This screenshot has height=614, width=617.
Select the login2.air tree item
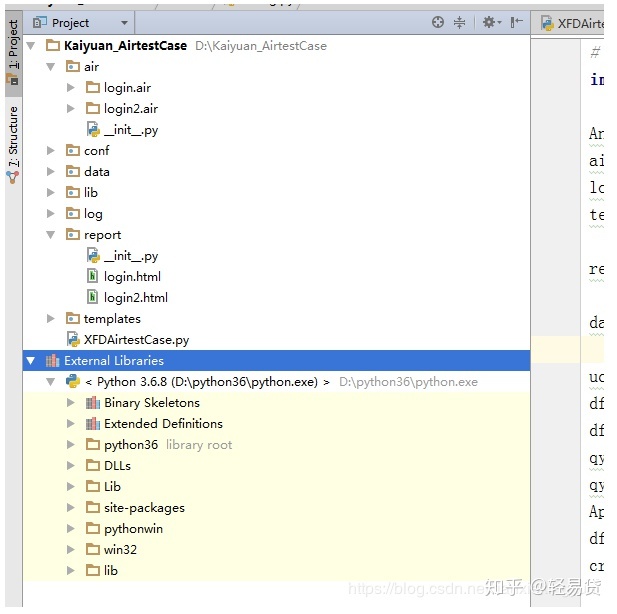pos(131,109)
